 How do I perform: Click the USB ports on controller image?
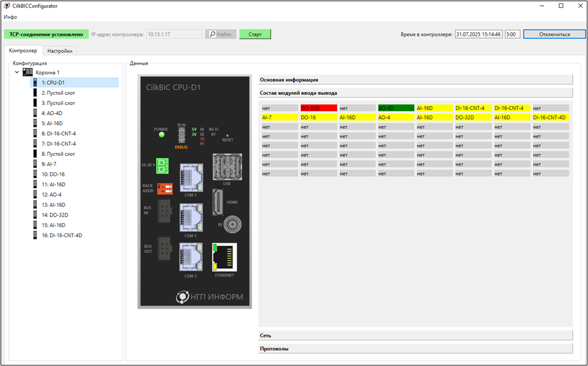pos(227,167)
